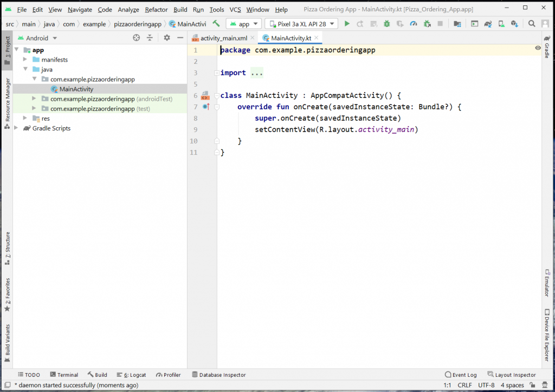Screen dimensions: 555x392
Task: Click the locate target icon in Project panel
Action: [x=137, y=38]
